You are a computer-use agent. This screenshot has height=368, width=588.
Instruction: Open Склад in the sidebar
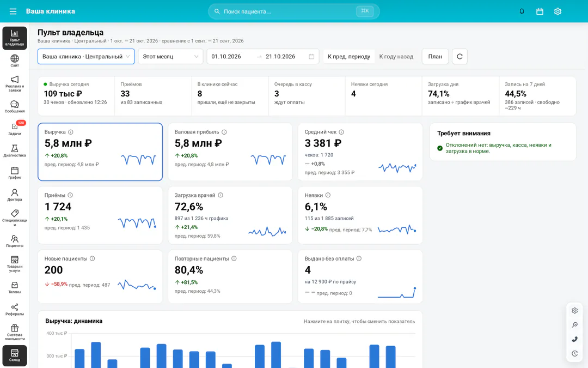coord(15,355)
